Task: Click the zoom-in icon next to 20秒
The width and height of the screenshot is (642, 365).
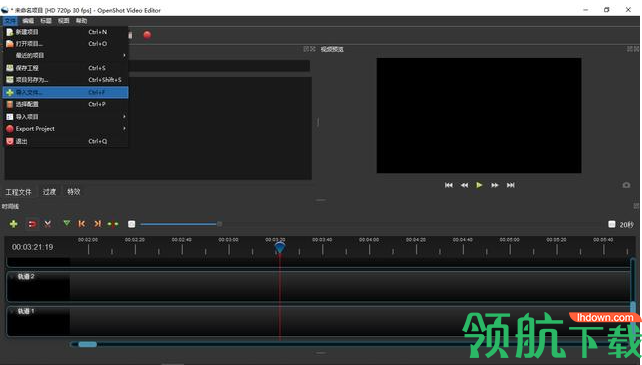Action: coord(612,224)
